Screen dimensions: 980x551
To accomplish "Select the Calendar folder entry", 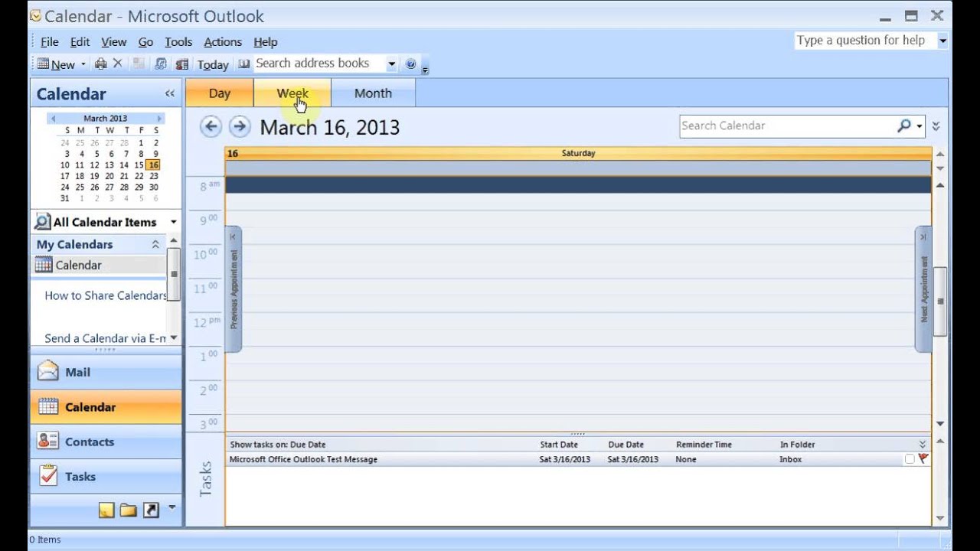I will (100, 265).
